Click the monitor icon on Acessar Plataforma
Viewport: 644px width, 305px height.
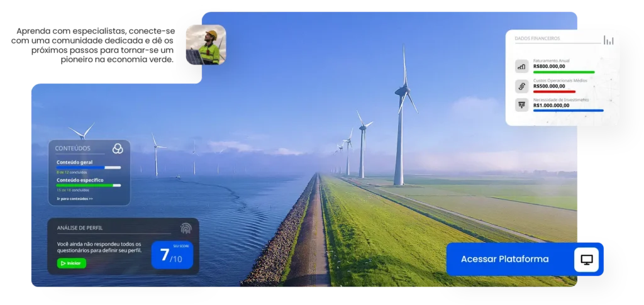coord(587,260)
